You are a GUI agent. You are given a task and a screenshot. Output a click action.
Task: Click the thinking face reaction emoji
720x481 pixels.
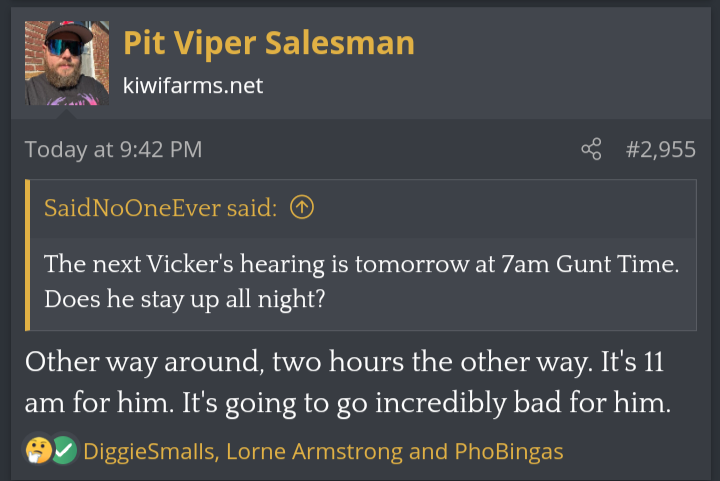(39, 450)
